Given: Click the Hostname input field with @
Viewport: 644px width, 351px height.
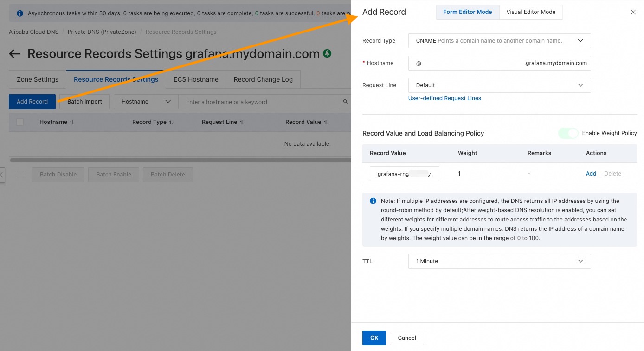Looking at the screenshot, I should point(464,63).
